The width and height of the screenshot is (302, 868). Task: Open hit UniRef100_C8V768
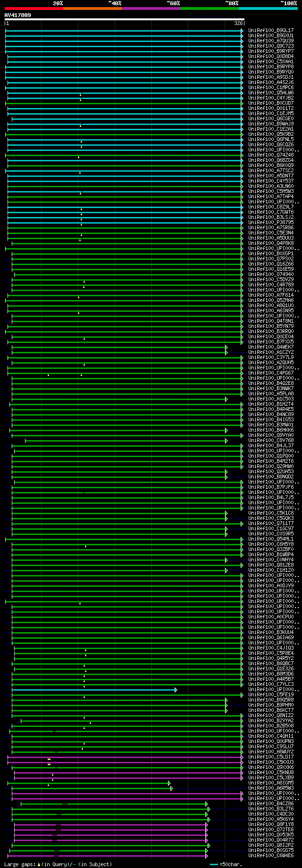click(271, 440)
